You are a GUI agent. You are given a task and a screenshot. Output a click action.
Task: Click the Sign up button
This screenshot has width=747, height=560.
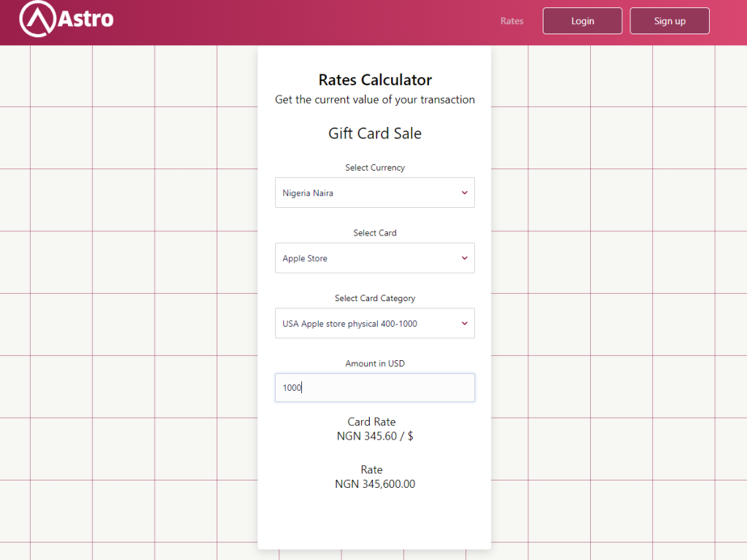[x=670, y=21]
